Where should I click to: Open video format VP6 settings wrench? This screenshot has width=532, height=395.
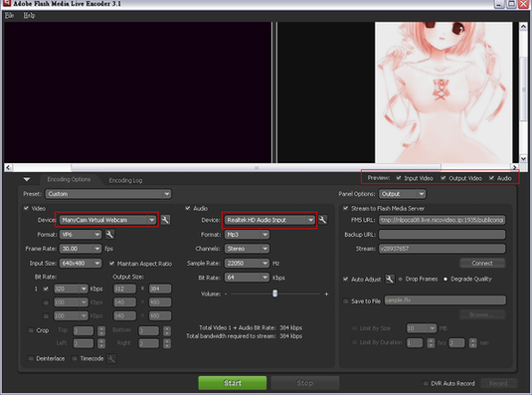click(109, 234)
